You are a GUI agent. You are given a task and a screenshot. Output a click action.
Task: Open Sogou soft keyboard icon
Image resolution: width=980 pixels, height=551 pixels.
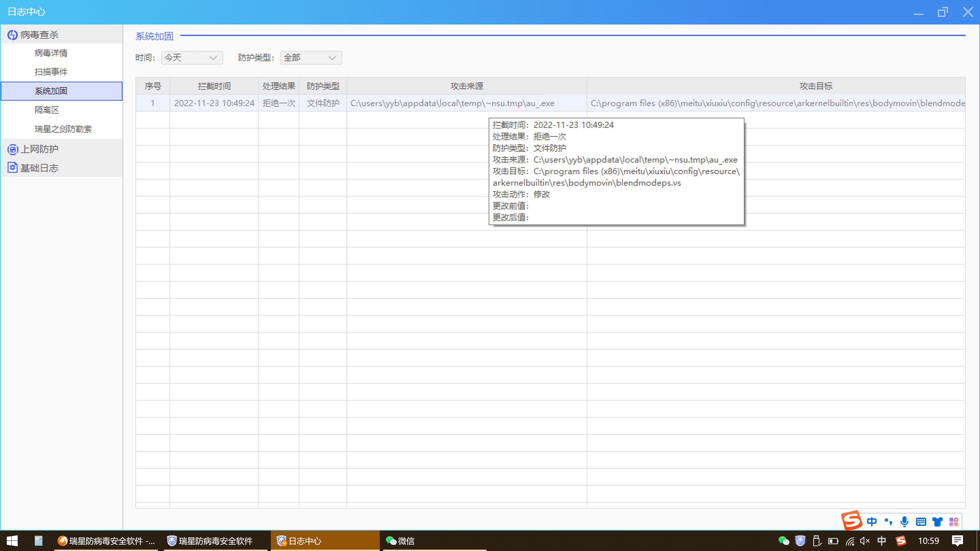point(921,522)
